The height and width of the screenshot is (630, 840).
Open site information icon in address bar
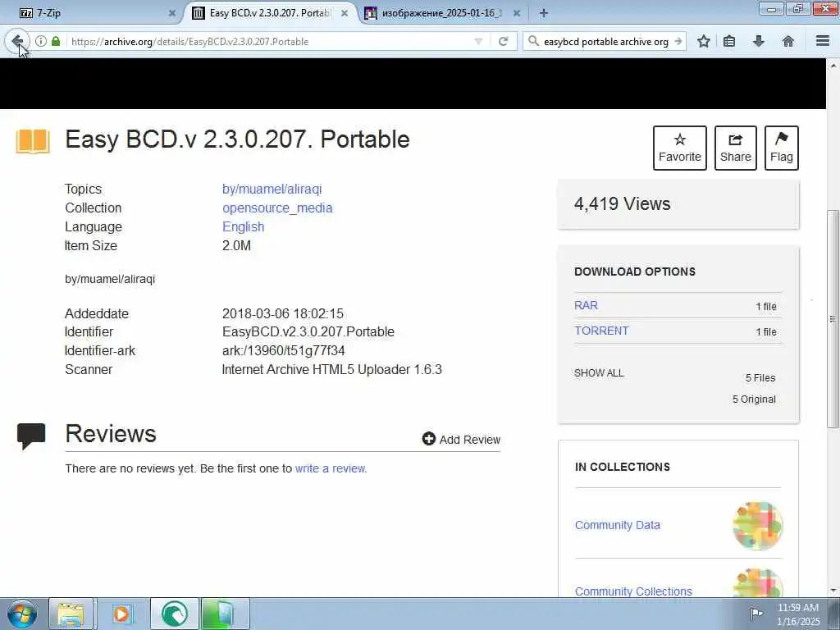pos(41,41)
